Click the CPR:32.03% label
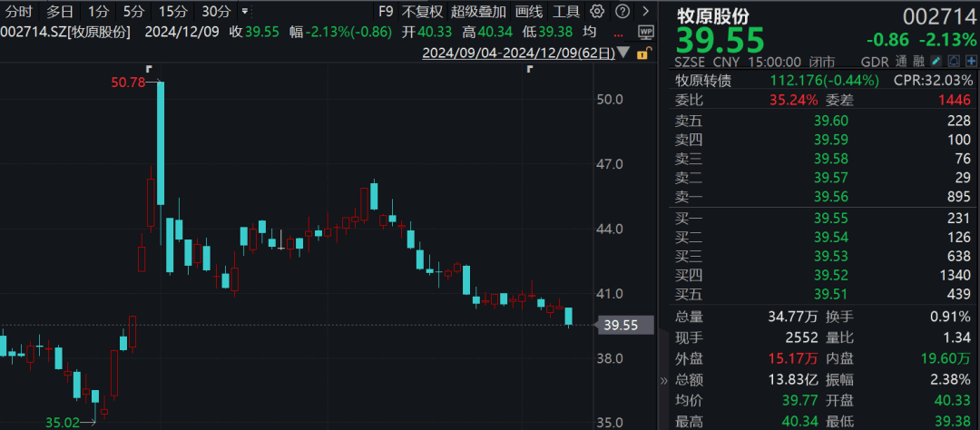Screen dimensions: 980x430 tap(933, 81)
